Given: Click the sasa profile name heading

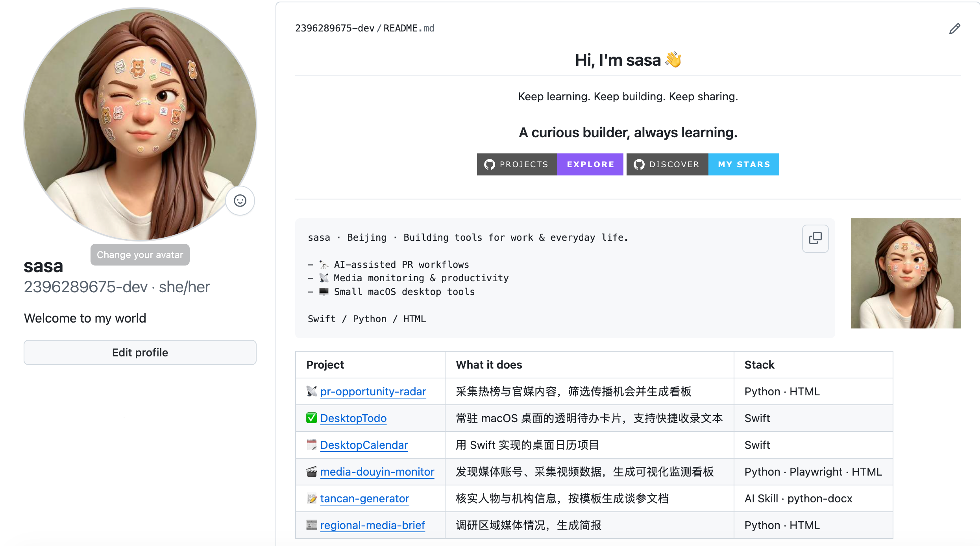Looking at the screenshot, I should pyautogui.click(x=43, y=266).
